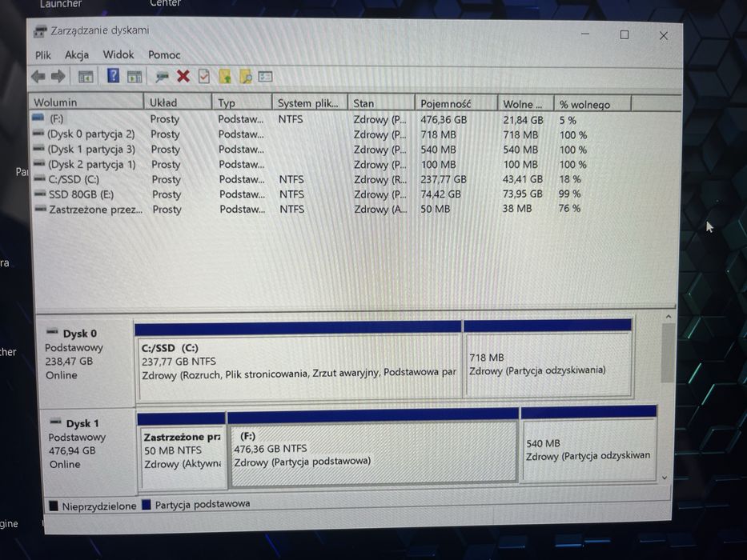Click the black Nieprzydzielone legend swatch
747x560 pixels.
point(54,506)
